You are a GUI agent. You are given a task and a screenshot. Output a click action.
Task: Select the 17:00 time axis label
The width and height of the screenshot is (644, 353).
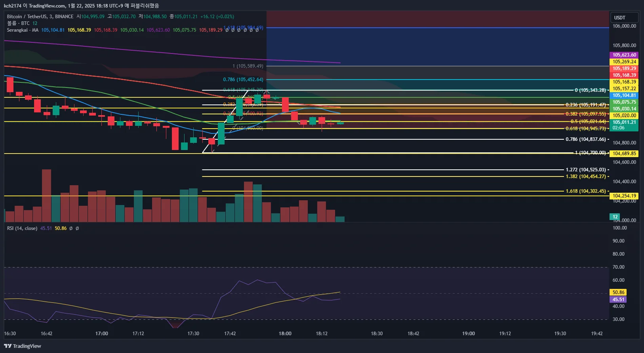tap(102, 334)
